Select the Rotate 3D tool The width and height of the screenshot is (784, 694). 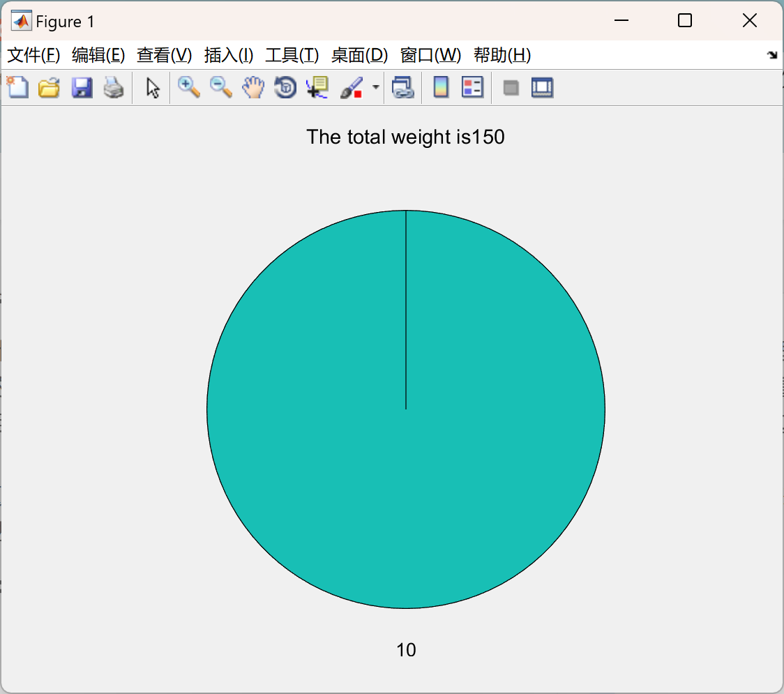(x=285, y=87)
